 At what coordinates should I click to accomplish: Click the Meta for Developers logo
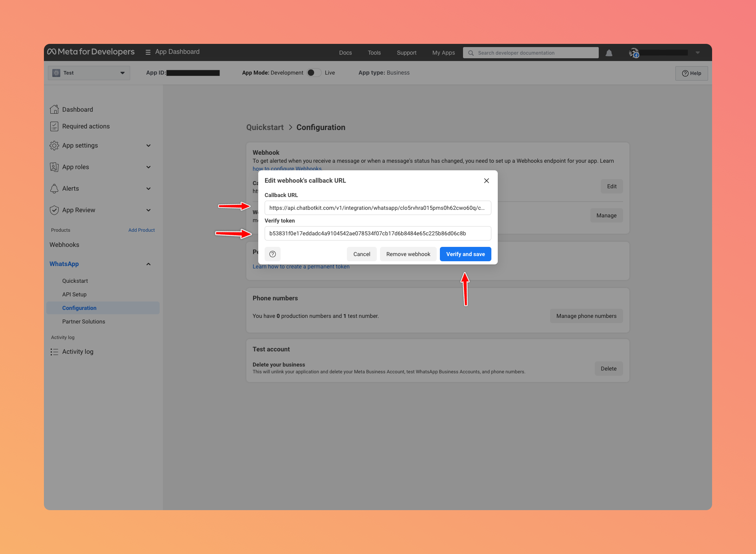pos(91,52)
